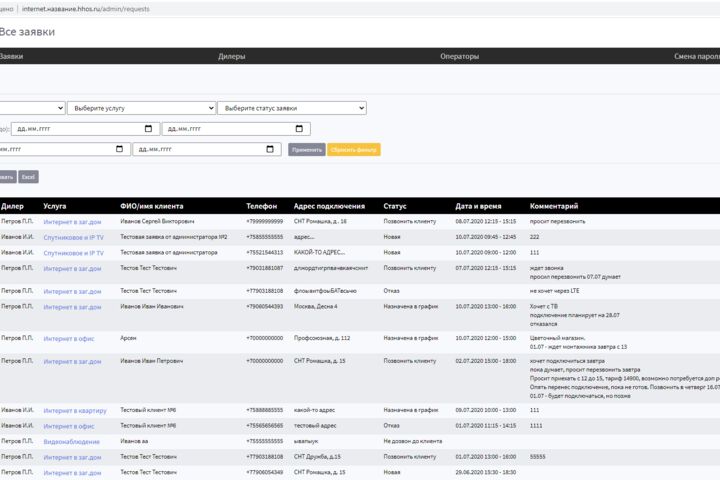Select 'Заявки' in the navigation bar

click(x=11, y=56)
